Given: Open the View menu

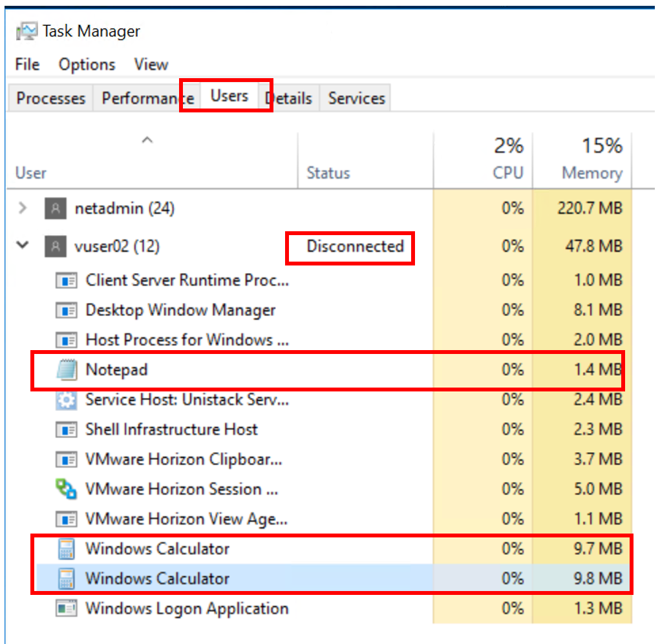Looking at the screenshot, I should click(x=151, y=65).
